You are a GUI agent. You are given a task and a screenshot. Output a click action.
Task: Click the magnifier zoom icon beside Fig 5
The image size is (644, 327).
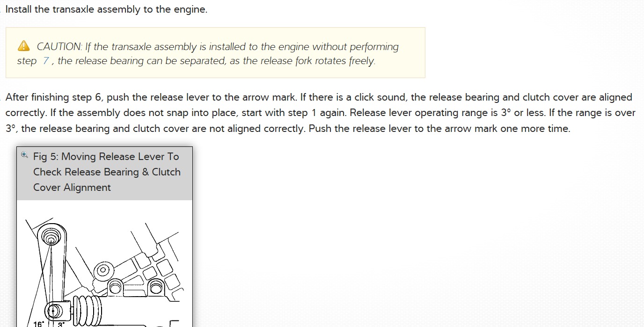coord(25,155)
